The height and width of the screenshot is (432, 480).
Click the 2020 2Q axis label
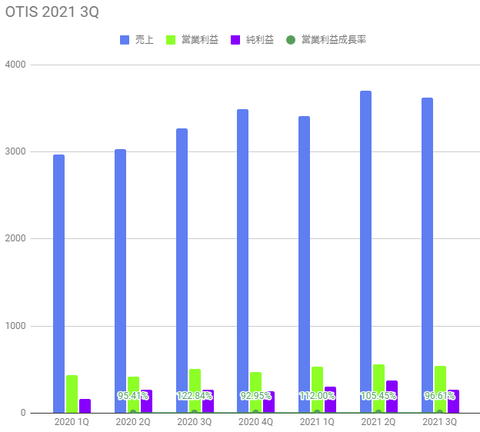133,422
